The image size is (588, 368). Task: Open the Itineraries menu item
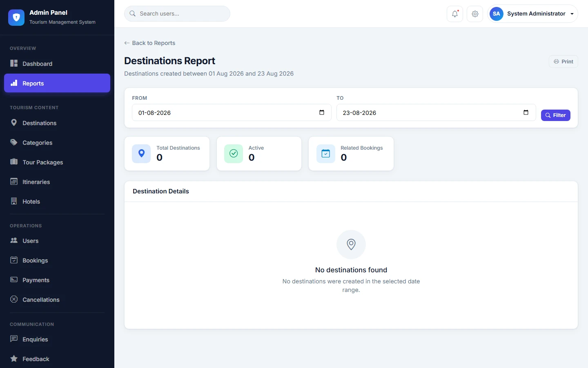pos(57,182)
